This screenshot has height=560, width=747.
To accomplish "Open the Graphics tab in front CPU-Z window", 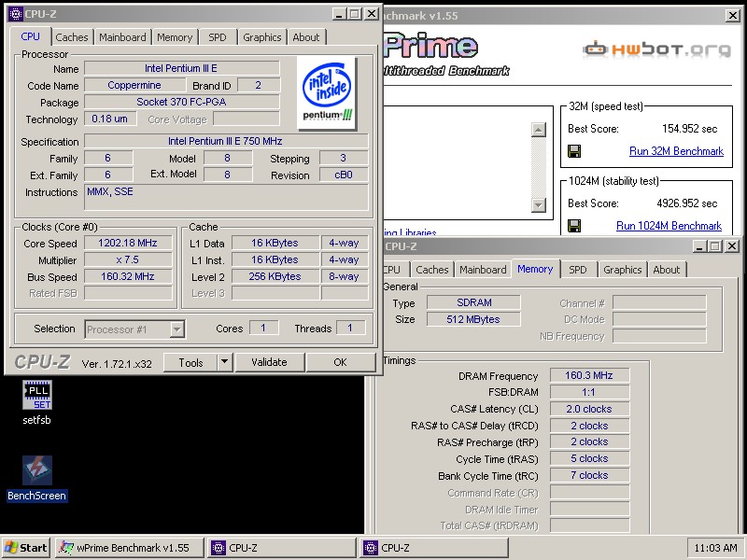I will pyautogui.click(x=262, y=37).
